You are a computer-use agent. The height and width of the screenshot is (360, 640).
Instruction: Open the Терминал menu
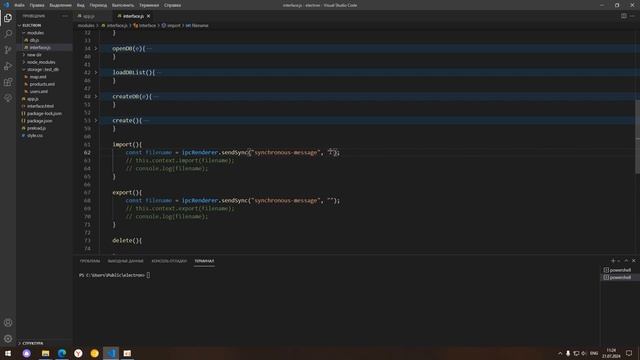[x=149, y=5]
